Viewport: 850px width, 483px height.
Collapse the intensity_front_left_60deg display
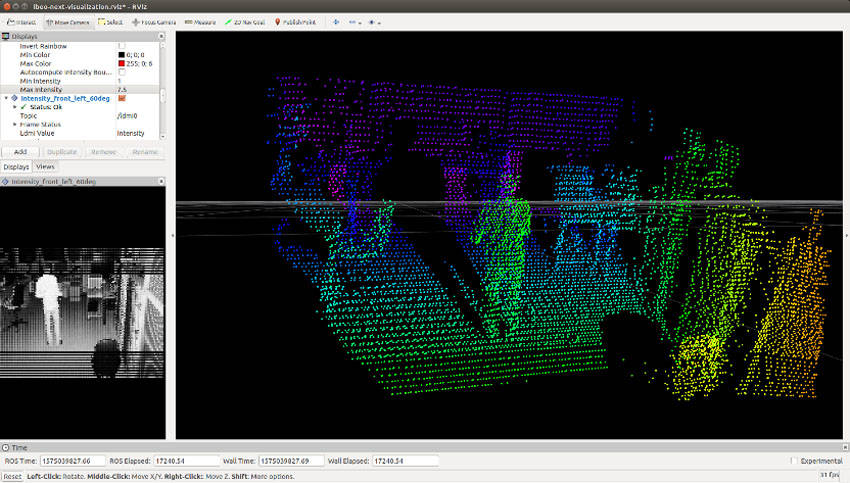click(7, 98)
